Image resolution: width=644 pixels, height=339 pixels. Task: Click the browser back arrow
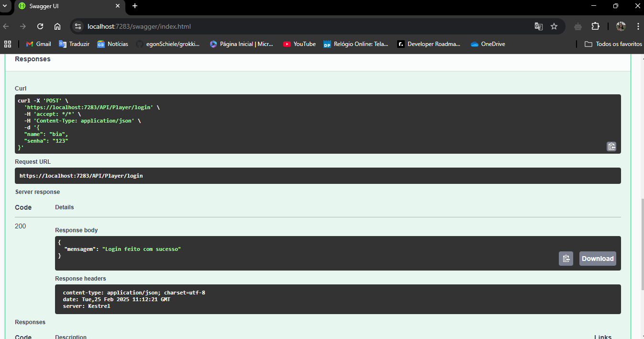pos(6,26)
